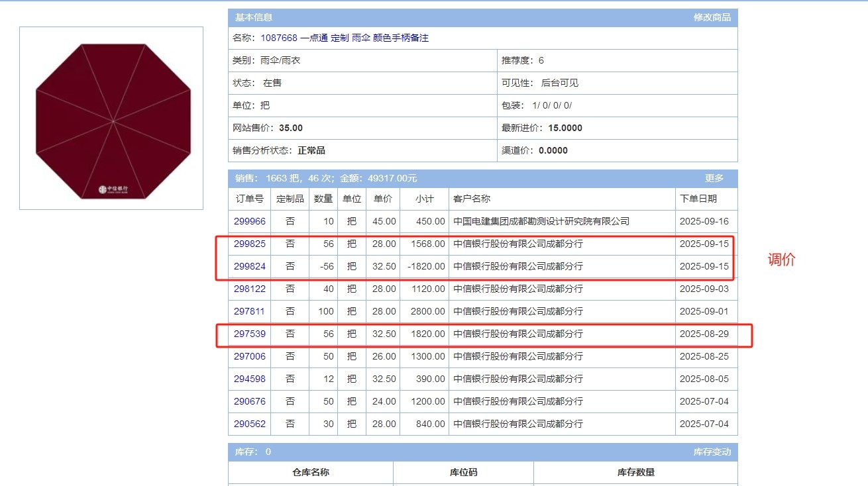Open order number 298122

click(249, 289)
